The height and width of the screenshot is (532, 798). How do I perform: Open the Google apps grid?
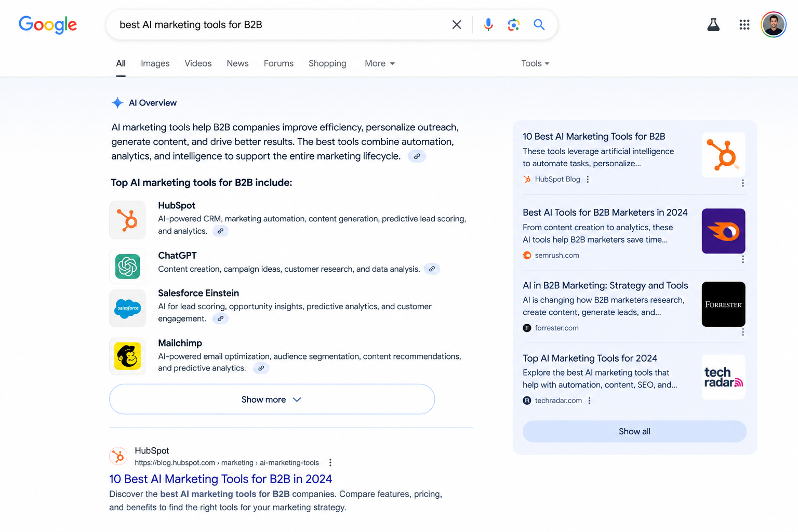point(744,24)
